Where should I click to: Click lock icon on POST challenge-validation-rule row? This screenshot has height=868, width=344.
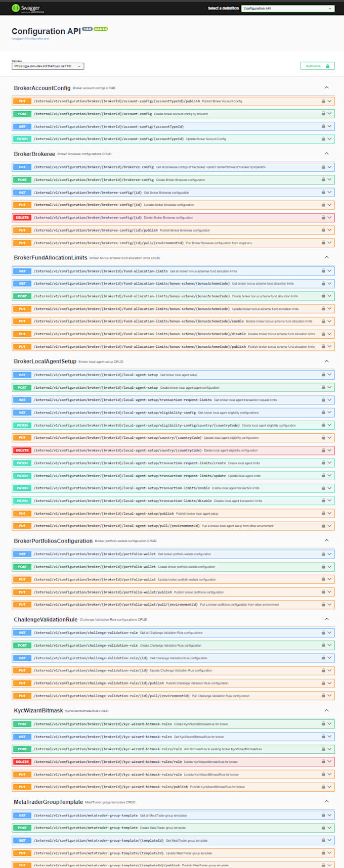[x=323, y=645]
